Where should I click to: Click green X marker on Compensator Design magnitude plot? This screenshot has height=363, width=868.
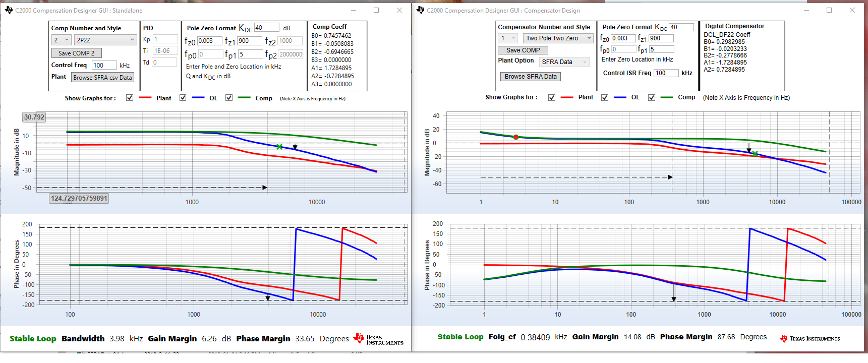[755, 154]
